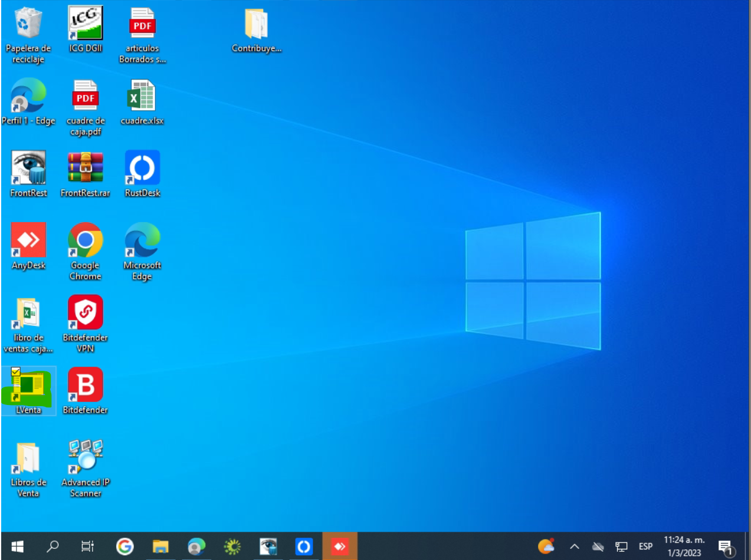The image size is (751, 560).
Task: Launch Google from the taskbar
Action: pyautogui.click(x=124, y=547)
